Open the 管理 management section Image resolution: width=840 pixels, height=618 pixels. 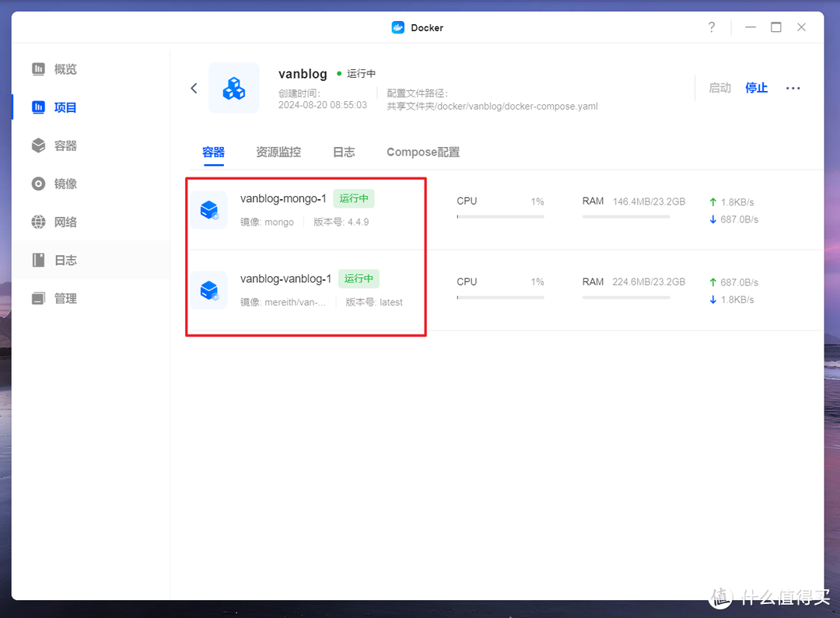tap(54, 297)
